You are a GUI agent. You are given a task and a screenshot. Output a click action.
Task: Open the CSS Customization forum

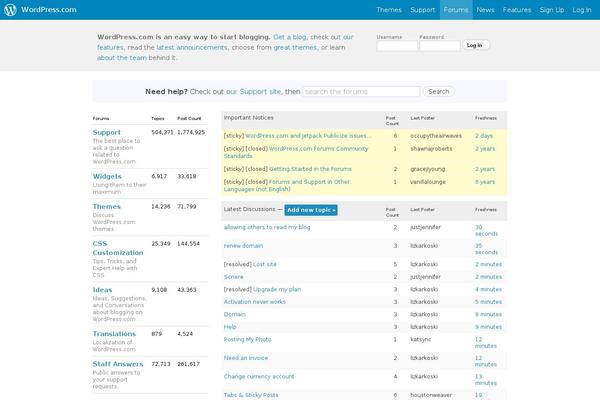(x=118, y=248)
